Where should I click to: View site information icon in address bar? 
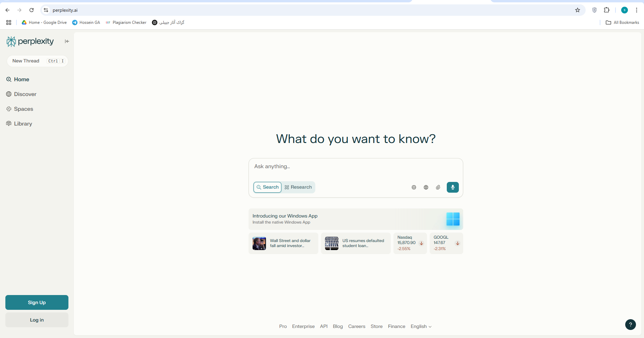tap(46, 10)
